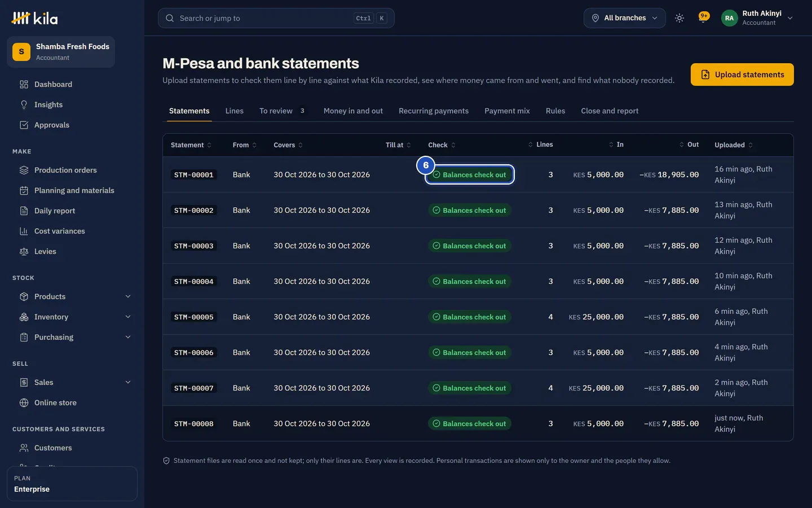Click the Kila logo
The width and height of the screenshot is (812, 508).
(34, 18)
